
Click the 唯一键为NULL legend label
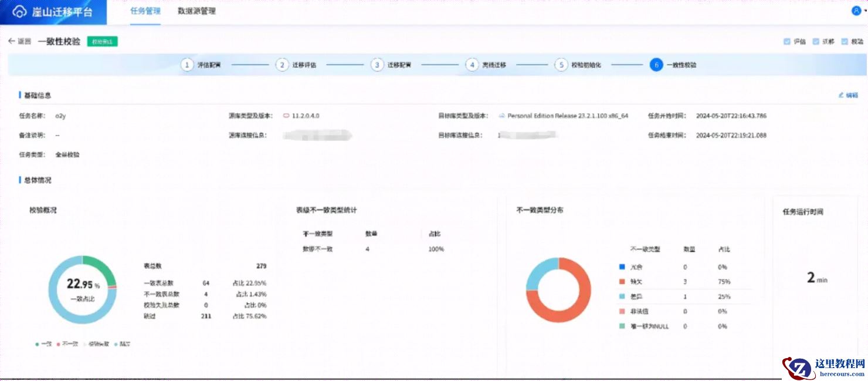click(x=649, y=326)
